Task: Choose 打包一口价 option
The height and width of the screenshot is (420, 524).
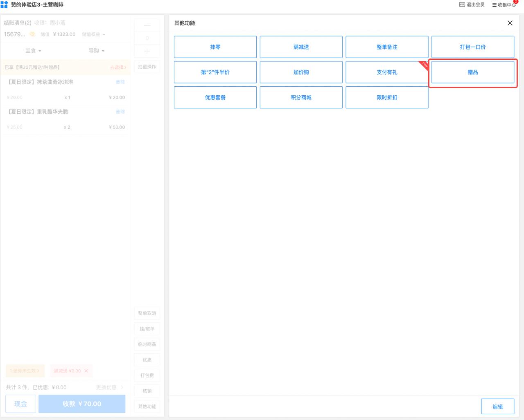Action: point(473,47)
